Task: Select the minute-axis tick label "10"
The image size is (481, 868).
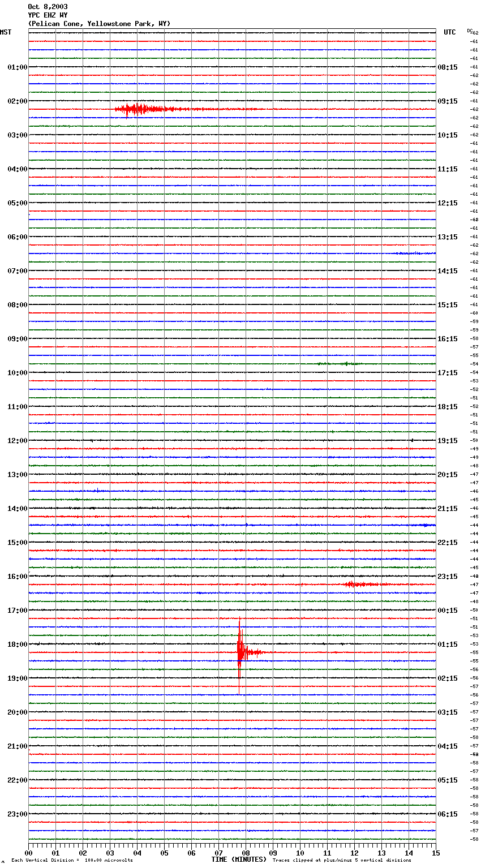Action: tap(300, 853)
